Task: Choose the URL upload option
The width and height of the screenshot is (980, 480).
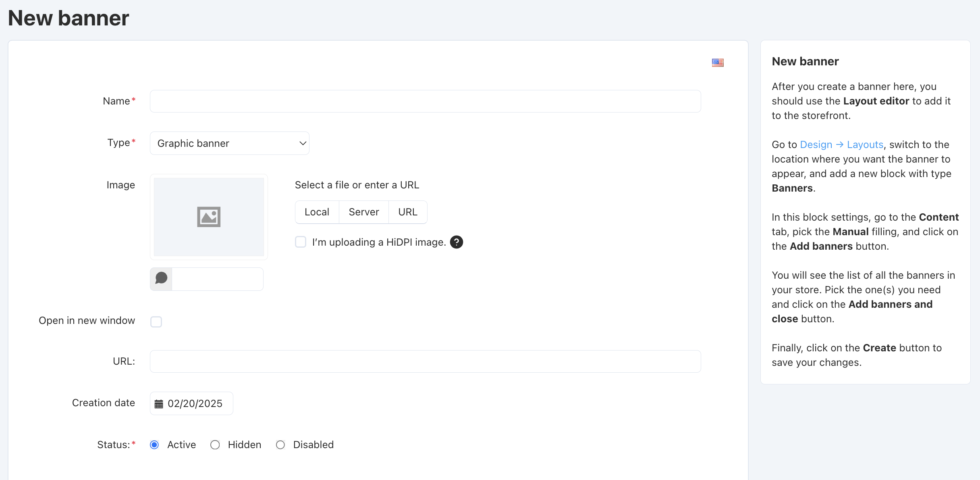Action: (407, 212)
